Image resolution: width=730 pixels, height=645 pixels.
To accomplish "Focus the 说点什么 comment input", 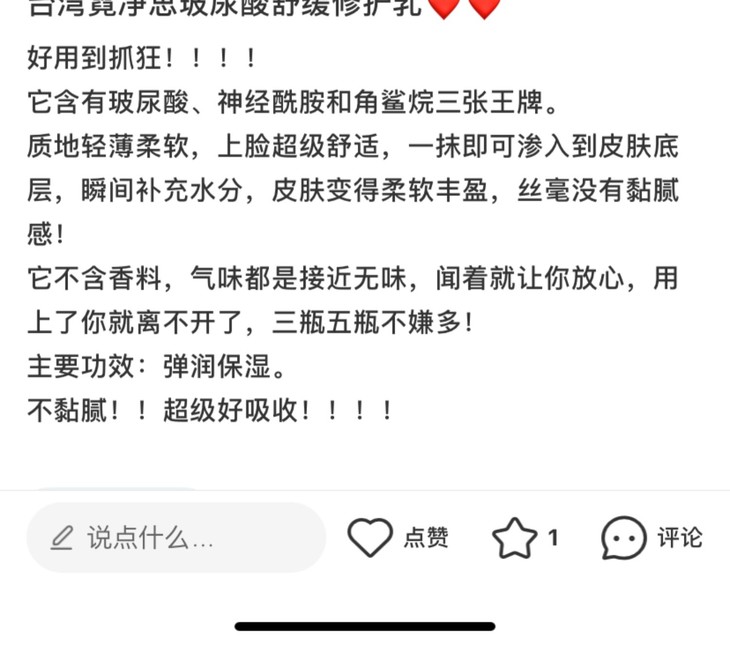I will coord(176,537).
